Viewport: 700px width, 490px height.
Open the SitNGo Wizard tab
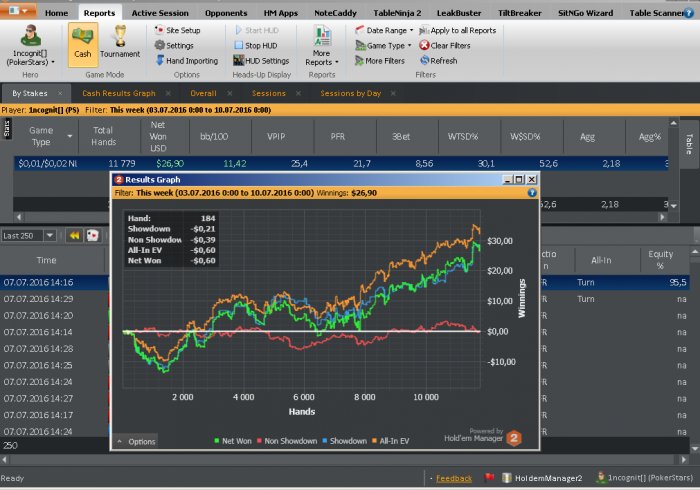click(x=585, y=13)
